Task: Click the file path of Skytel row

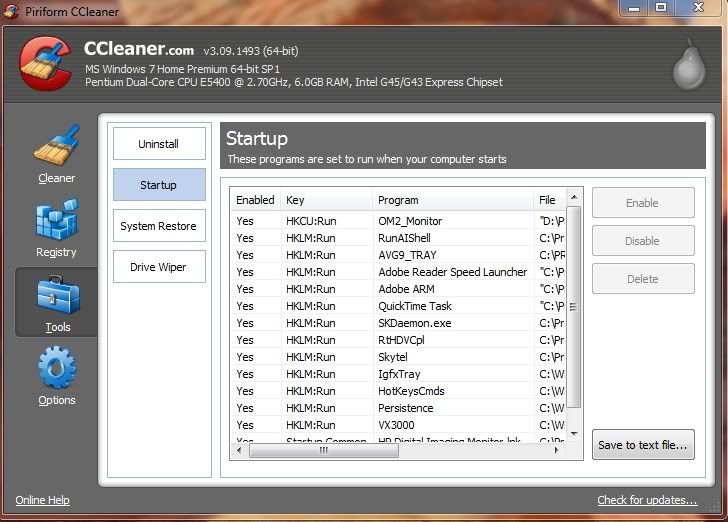Action: (x=552, y=357)
